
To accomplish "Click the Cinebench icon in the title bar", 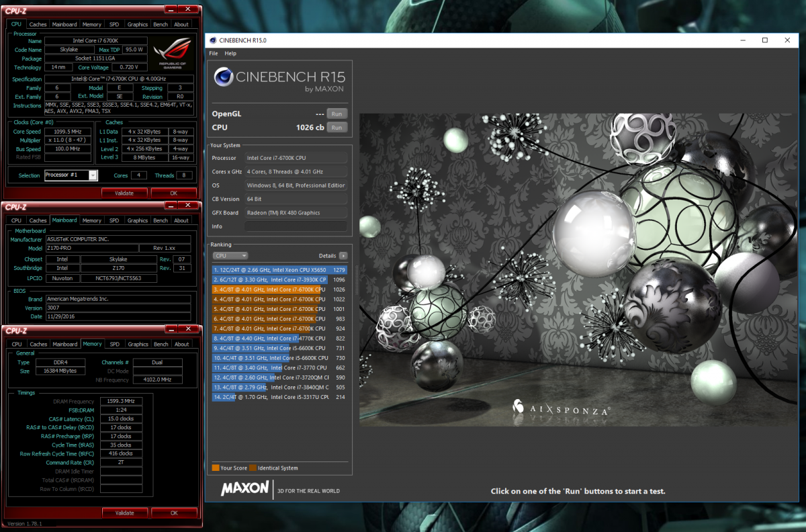I will tap(213, 40).
